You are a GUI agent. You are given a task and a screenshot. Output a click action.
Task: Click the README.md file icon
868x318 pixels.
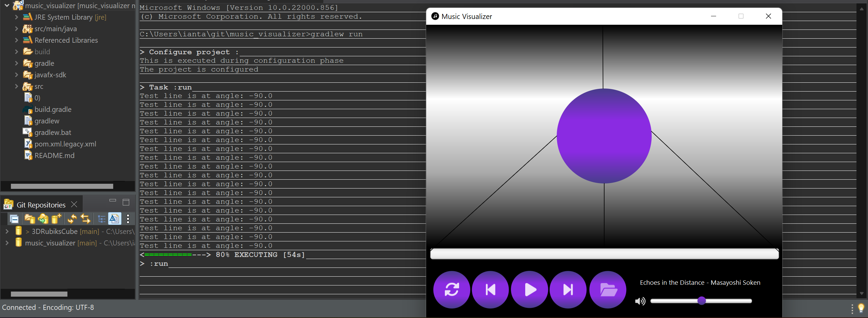coord(28,155)
